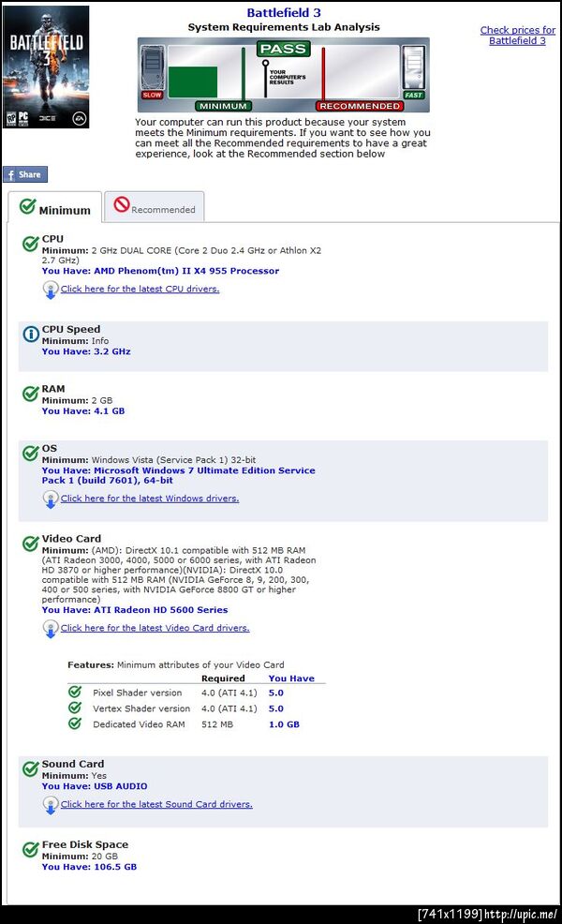Click the 'You Have: 3.2 GHz' text
Screen dimensions: 562x924
[86, 351]
